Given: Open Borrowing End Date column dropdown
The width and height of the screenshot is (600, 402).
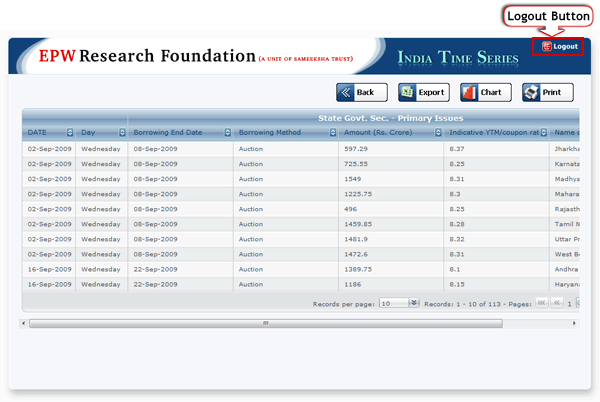Looking at the screenshot, I should tap(228, 132).
